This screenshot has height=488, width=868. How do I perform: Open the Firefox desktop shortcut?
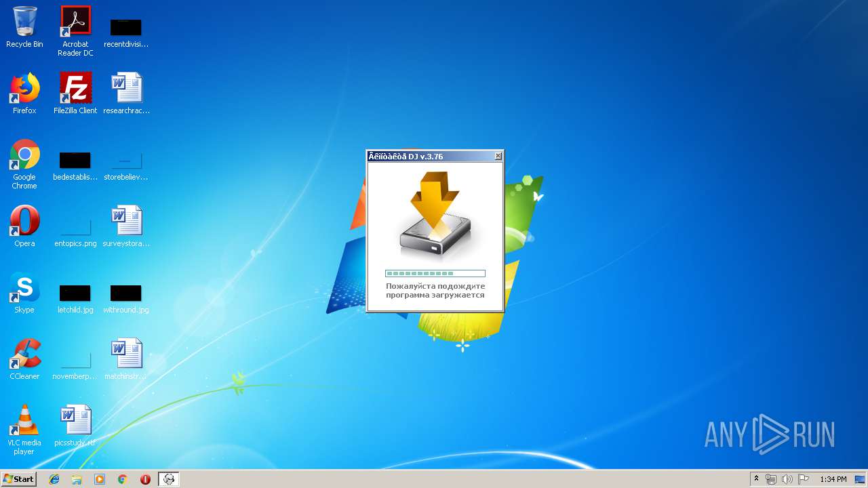click(24, 94)
